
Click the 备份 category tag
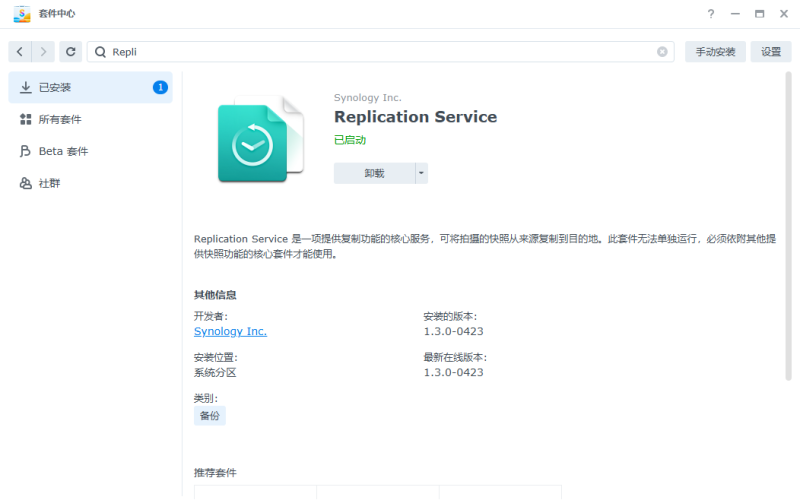(x=210, y=416)
